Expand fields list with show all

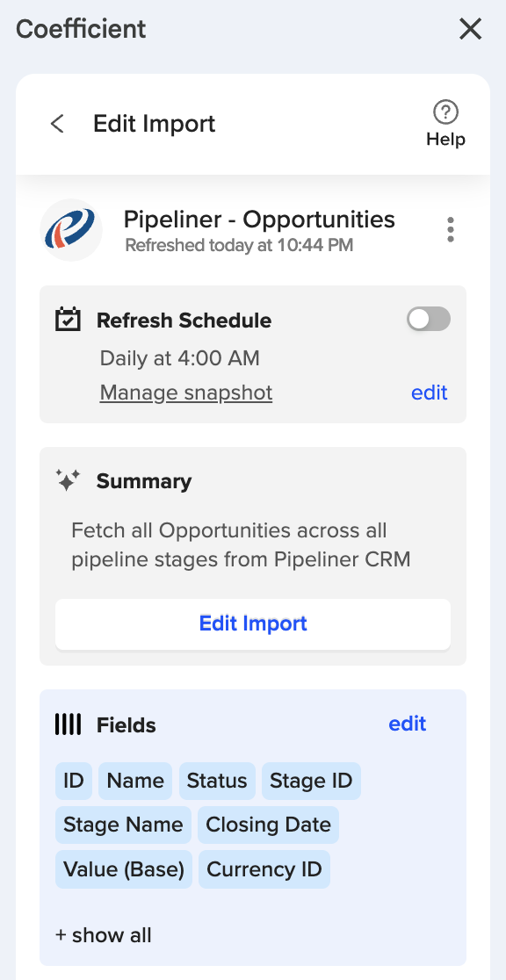103,935
